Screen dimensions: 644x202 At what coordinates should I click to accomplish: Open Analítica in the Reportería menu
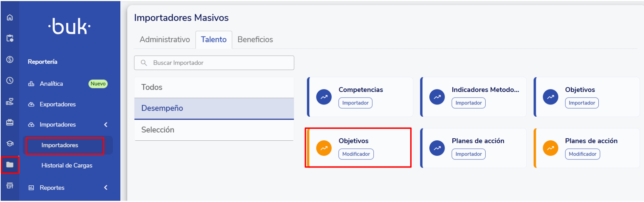point(51,84)
